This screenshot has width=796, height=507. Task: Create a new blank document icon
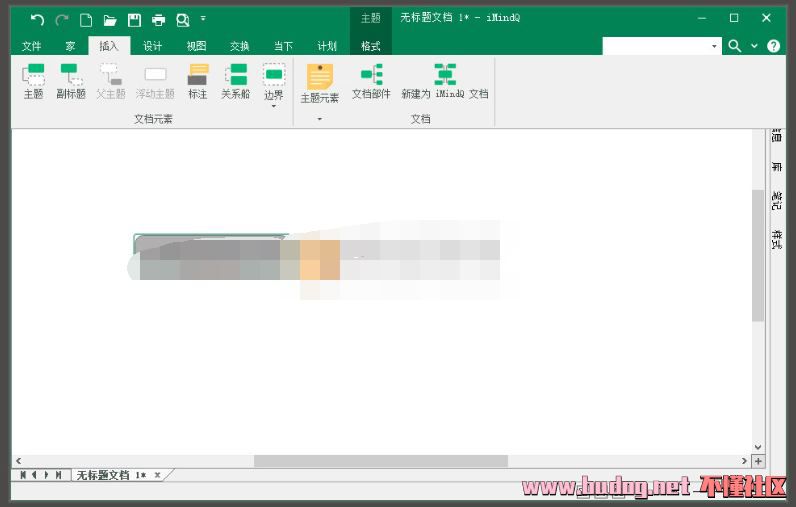click(x=86, y=20)
